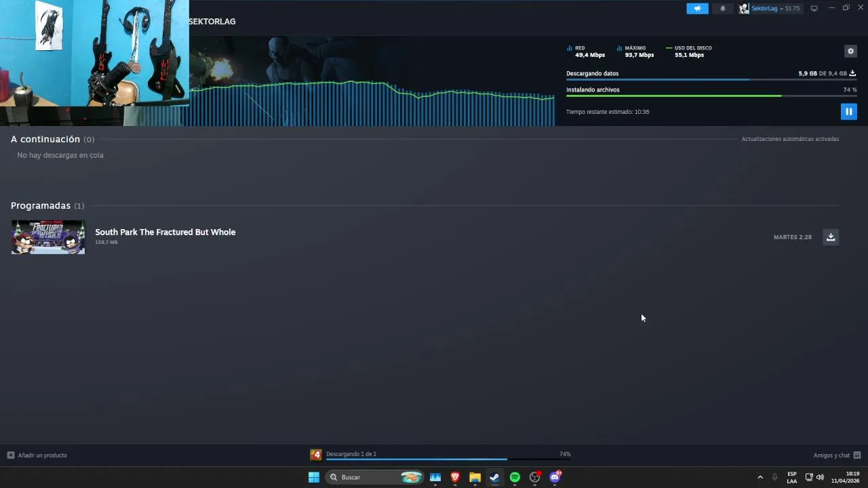868x488 pixels.
Task: Open volume control in system tray
Action: click(x=821, y=477)
